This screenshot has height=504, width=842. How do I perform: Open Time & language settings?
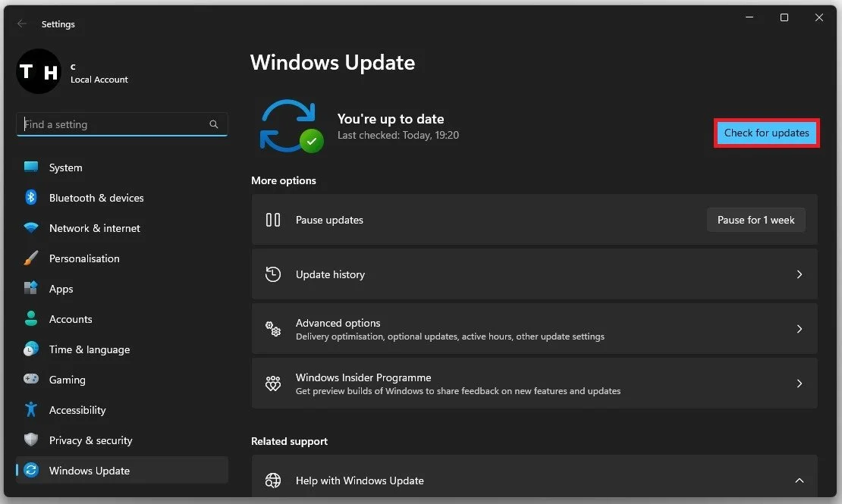click(x=122, y=349)
